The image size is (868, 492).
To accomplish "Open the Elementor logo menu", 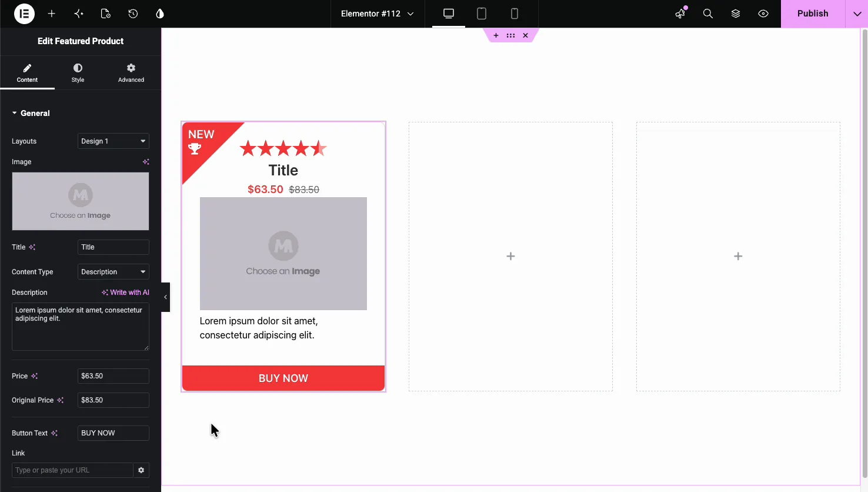I will 24,14.
